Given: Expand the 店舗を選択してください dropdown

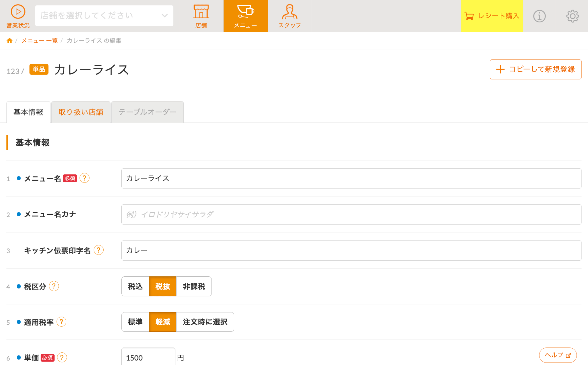Looking at the screenshot, I should pyautogui.click(x=104, y=15).
